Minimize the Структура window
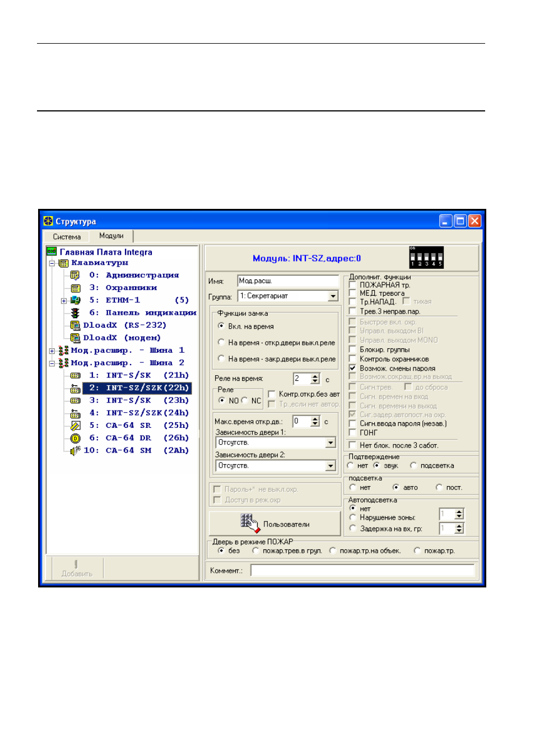The height and width of the screenshot is (756, 535). pos(445,221)
